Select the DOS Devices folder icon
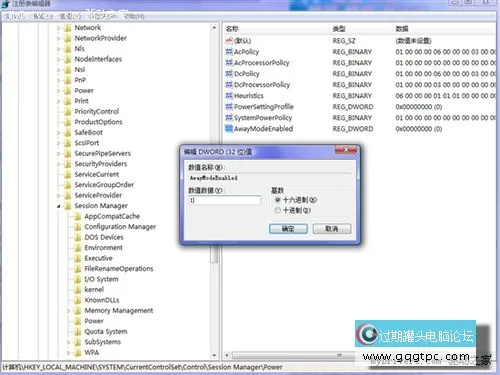The image size is (500, 375). coord(77,237)
